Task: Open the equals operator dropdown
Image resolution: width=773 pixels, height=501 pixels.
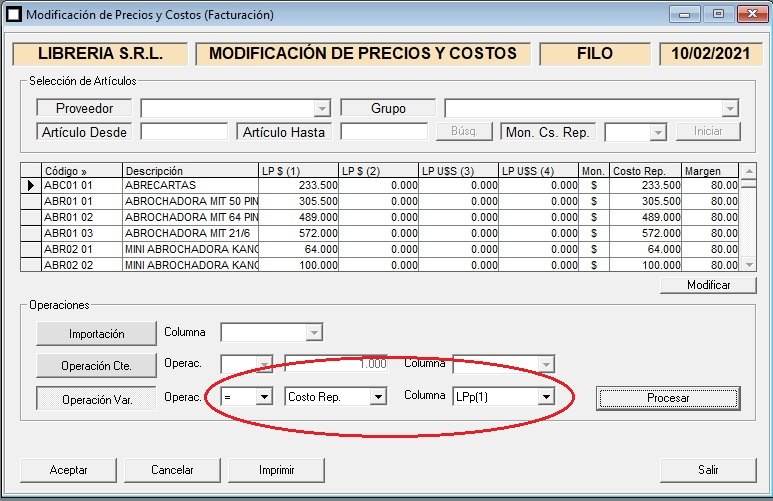Action: [264, 397]
